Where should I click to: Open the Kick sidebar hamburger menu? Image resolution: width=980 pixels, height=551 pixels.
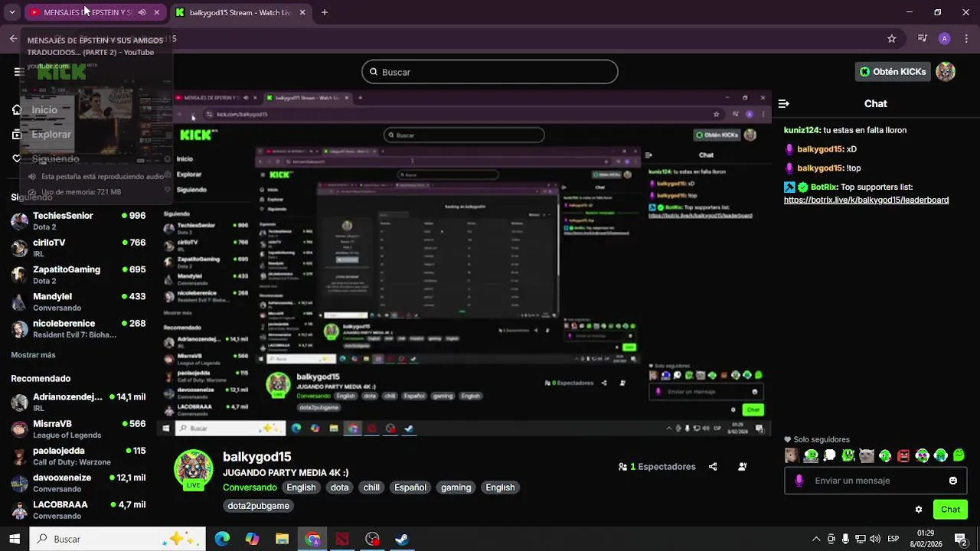point(18,72)
